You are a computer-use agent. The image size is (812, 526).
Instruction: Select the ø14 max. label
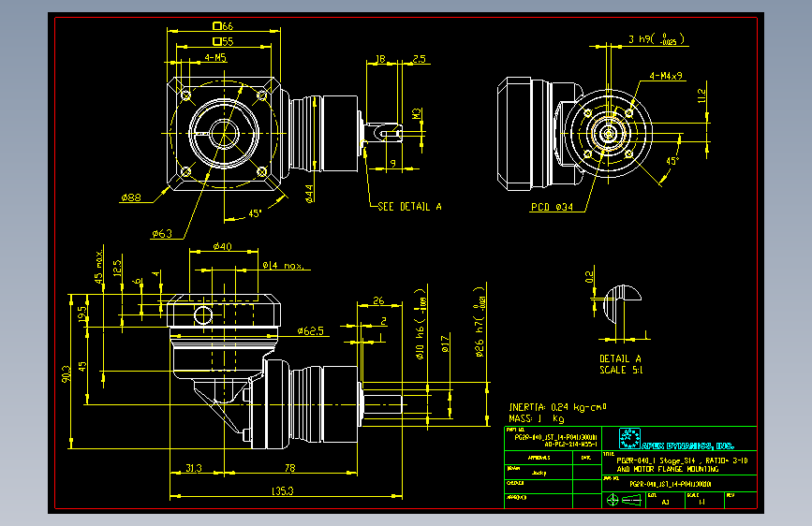pyautogui.click(x=283, y=266)
